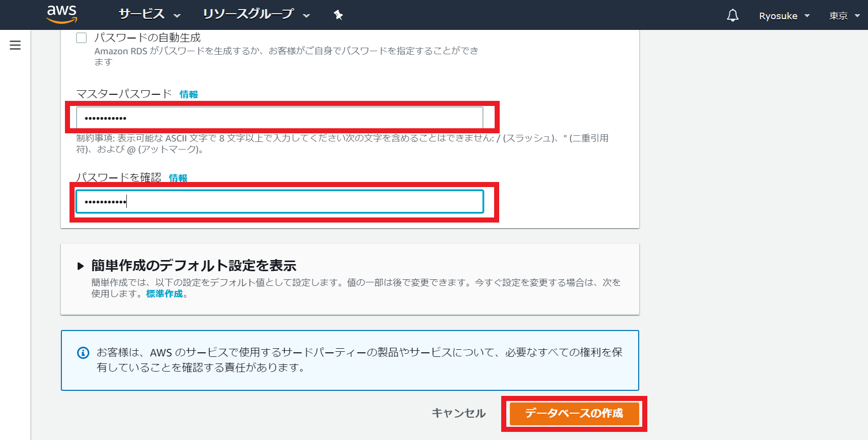Open the Ryosuke account dropdown
Screen dimensions: 868x440
point(784,16)
